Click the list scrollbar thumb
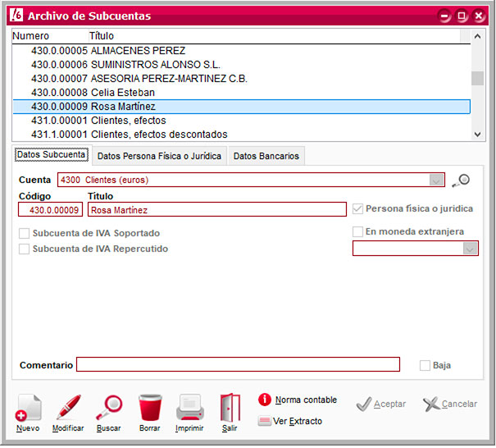This screenshot has height=448, width=496. (478, 79)
